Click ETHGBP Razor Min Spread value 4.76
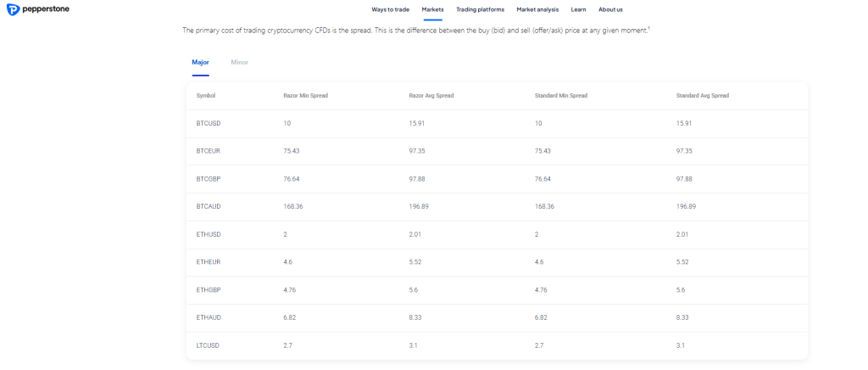The image size is (868, 370). (290, 289)
